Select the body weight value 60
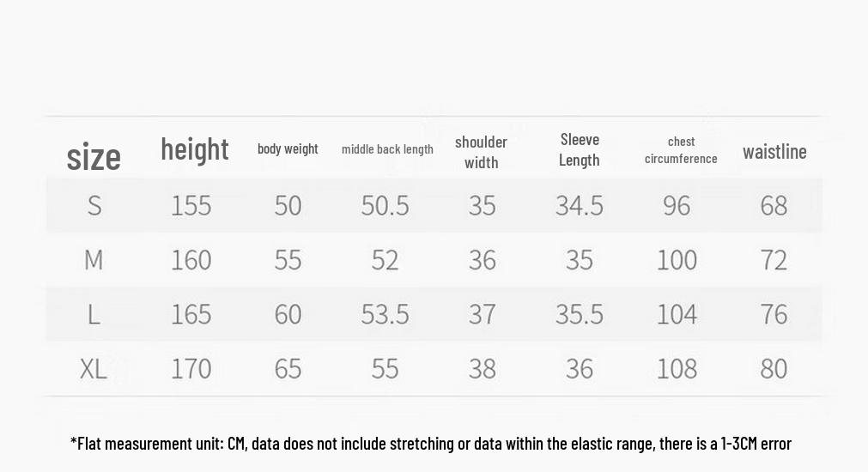The width and height of the screenshot is (868, 472). point(288,314)
